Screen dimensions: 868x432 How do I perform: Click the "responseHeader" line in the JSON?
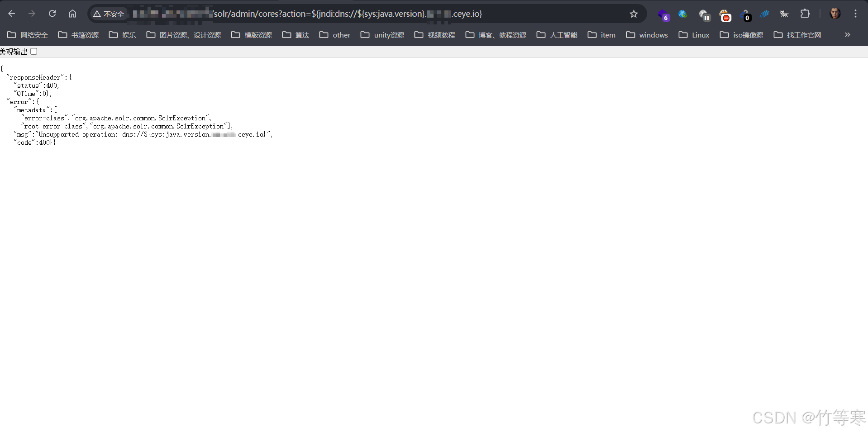[x=39, y=77]
